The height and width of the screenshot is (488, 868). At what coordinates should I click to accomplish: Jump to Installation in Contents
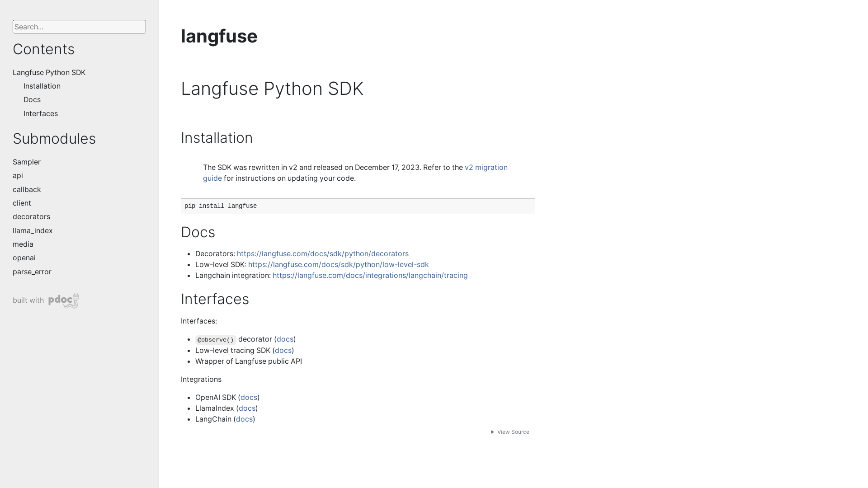coord(42,86)
